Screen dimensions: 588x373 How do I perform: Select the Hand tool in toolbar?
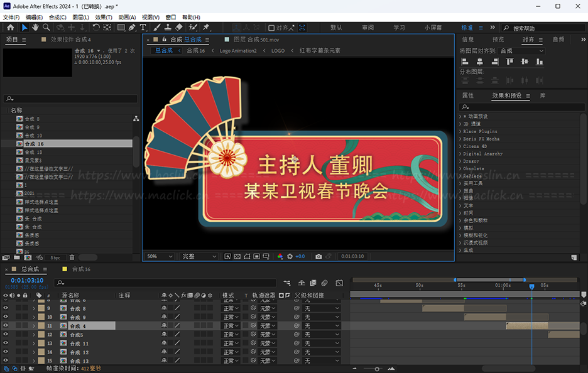[35, 28]
